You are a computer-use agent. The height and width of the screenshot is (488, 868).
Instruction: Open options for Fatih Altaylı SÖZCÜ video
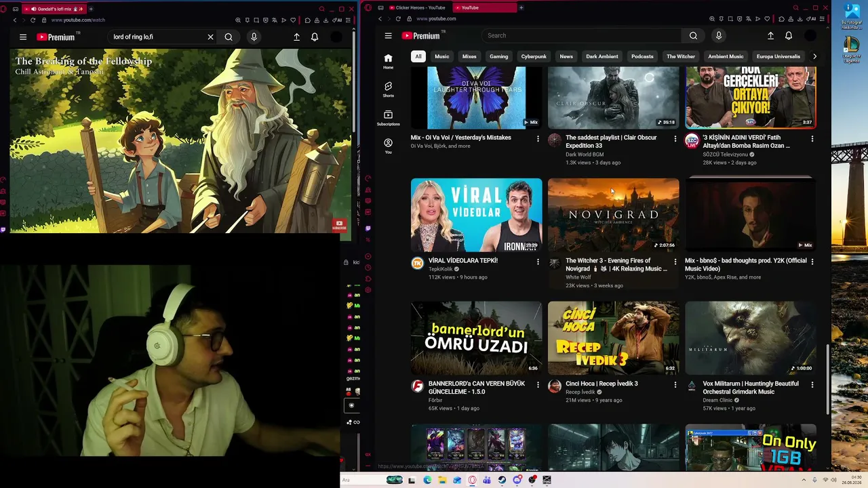point(812,139)
